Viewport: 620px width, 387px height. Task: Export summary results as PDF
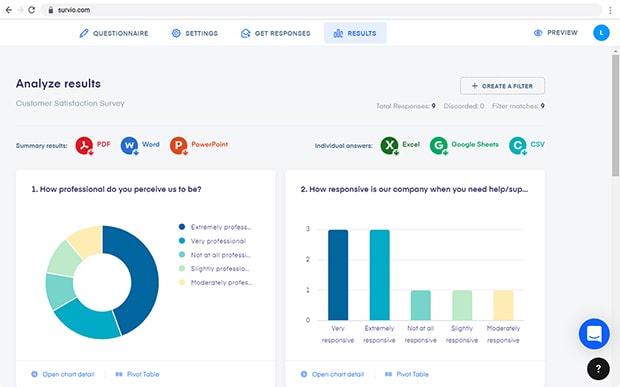(93, 145)
